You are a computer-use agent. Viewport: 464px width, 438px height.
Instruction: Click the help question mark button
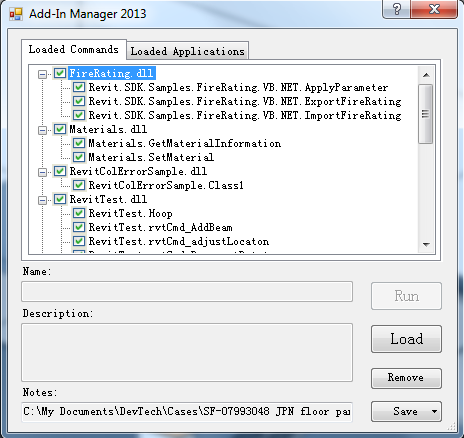pos(397,9)
